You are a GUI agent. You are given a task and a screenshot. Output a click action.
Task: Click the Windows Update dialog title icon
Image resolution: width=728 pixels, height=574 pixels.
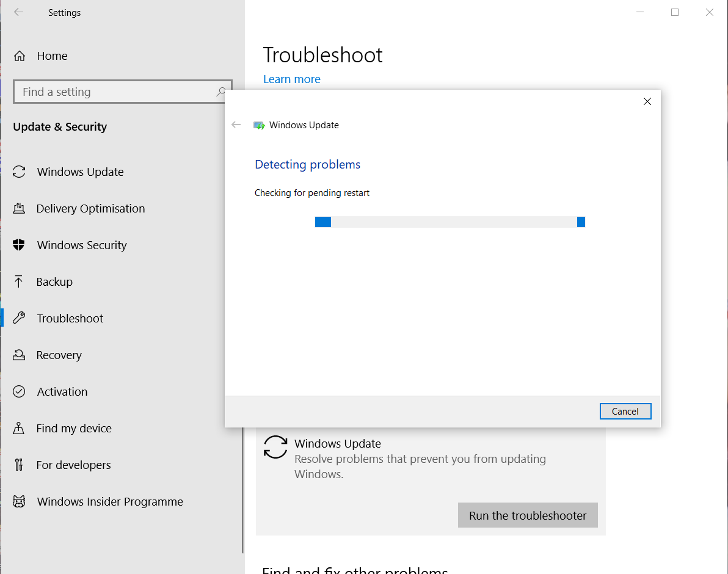point(259,125)
